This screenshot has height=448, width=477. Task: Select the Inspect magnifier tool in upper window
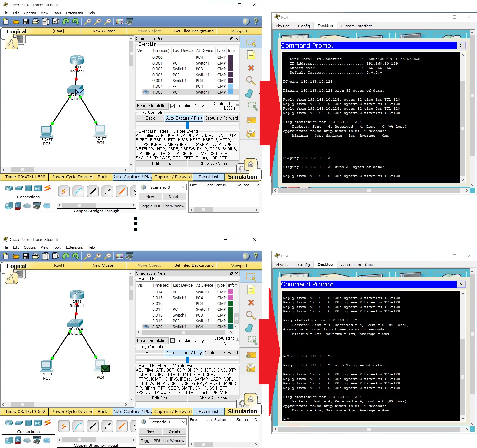tap(251, 81)
